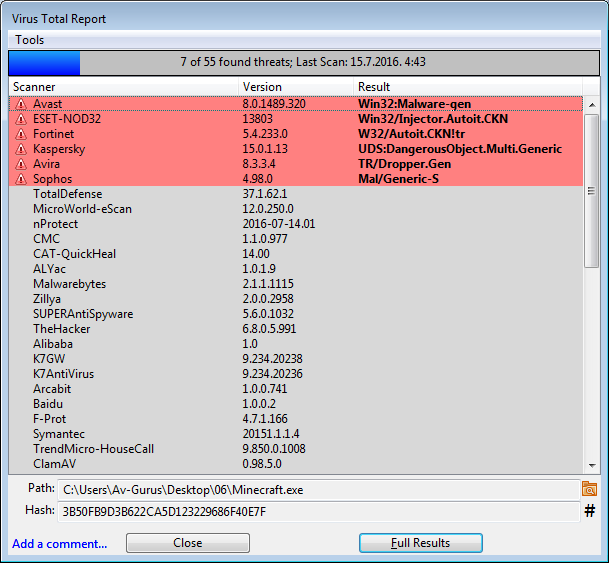This screenshot has width=609, height=563.
Task: Select the Fortinet scanner name
Action: pos(53,134)
